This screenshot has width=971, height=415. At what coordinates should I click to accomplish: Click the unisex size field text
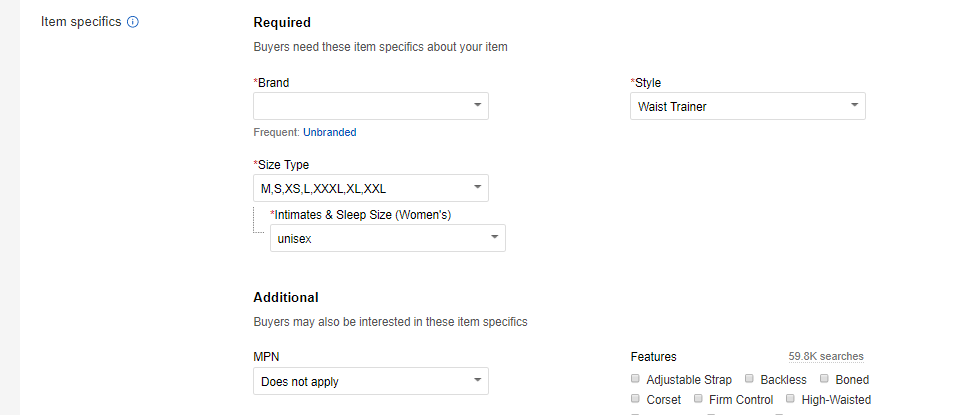294,238
